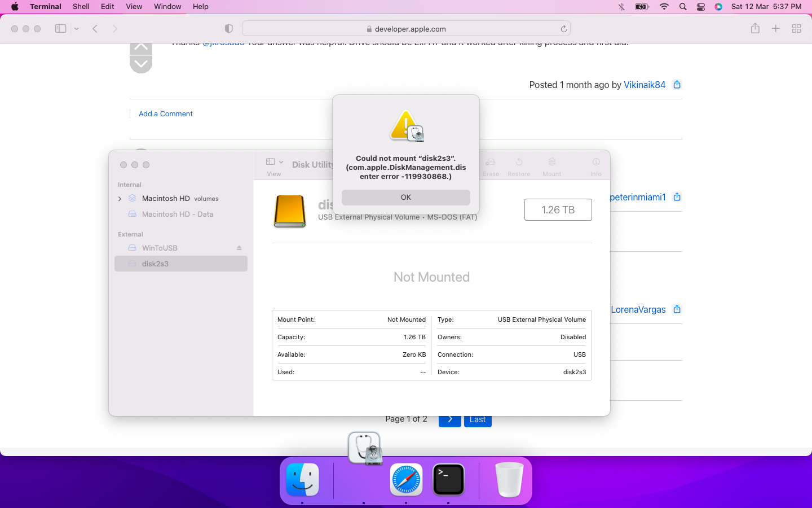The image size is (812, 508).
Task: Click OK in the mount error dialog
Action: pyautogui.click(x=405, y=198)
